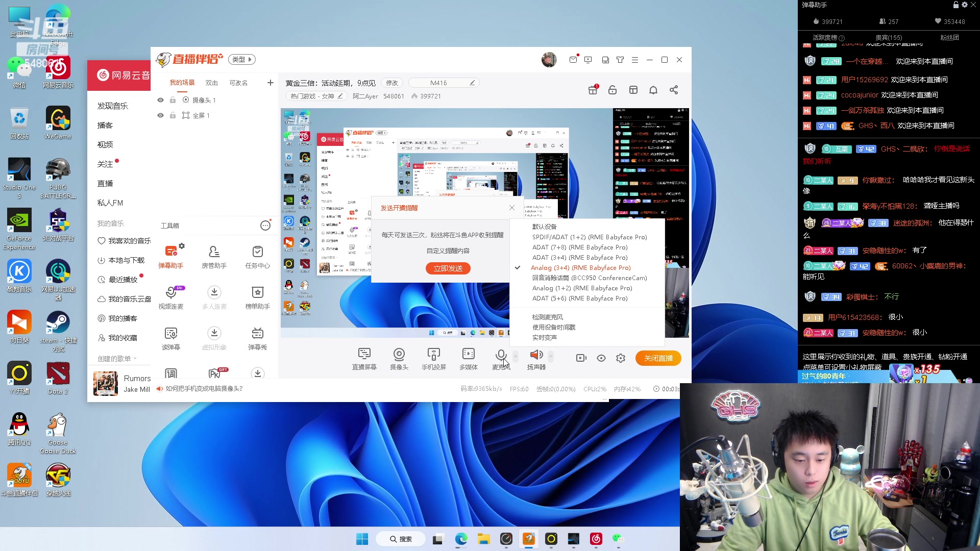
Task: Switch to the 双击 scene tab
Action: 211,83
